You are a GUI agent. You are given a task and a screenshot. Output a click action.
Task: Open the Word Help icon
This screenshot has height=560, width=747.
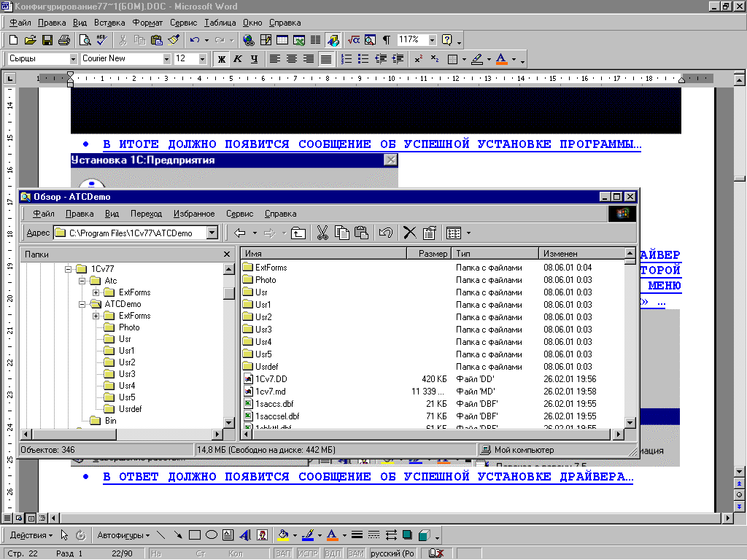point(447,40)
